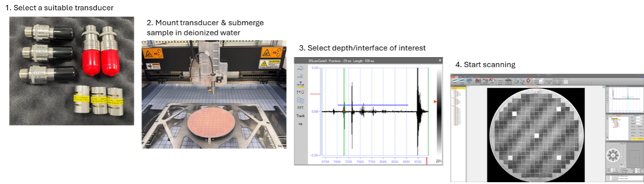The image size is (644, 184).
Task: Click the FFT button in the A-scan panel
Action: (300, 108)
